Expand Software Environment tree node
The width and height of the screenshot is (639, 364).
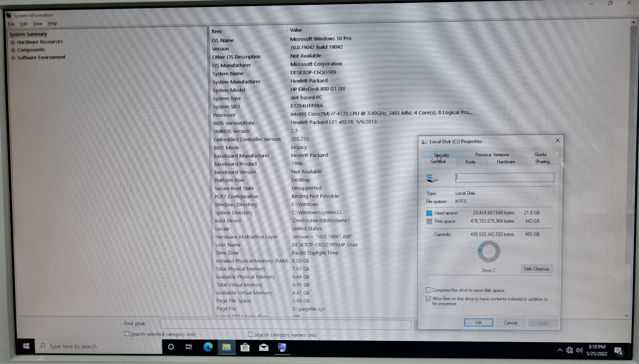(x=14, y=57)
